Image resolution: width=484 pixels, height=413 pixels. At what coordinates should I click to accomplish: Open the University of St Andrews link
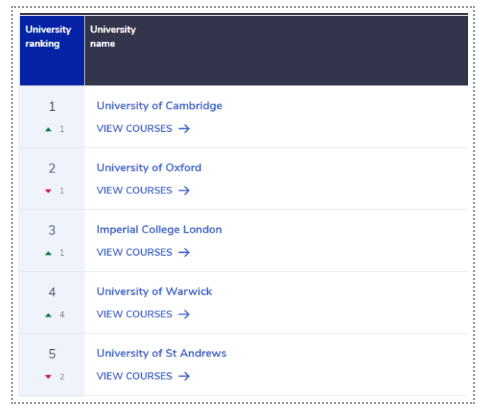(x=161, y=353)
